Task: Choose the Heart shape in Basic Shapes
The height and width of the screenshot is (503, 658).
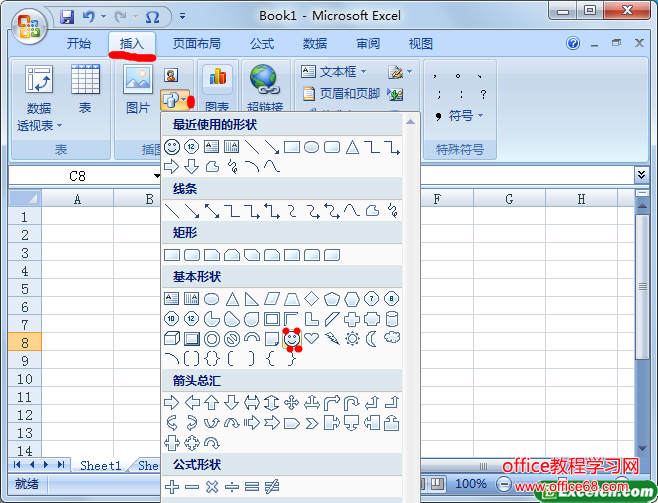Action: (x=312, y=338)
